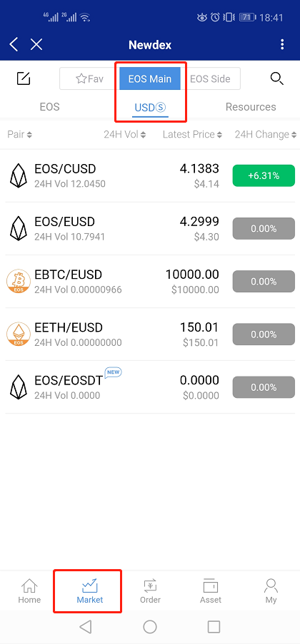This screenshot has height=644, width=300.
Task: Open the EOS/EOSDT trading pair
Action: point(150,387)
